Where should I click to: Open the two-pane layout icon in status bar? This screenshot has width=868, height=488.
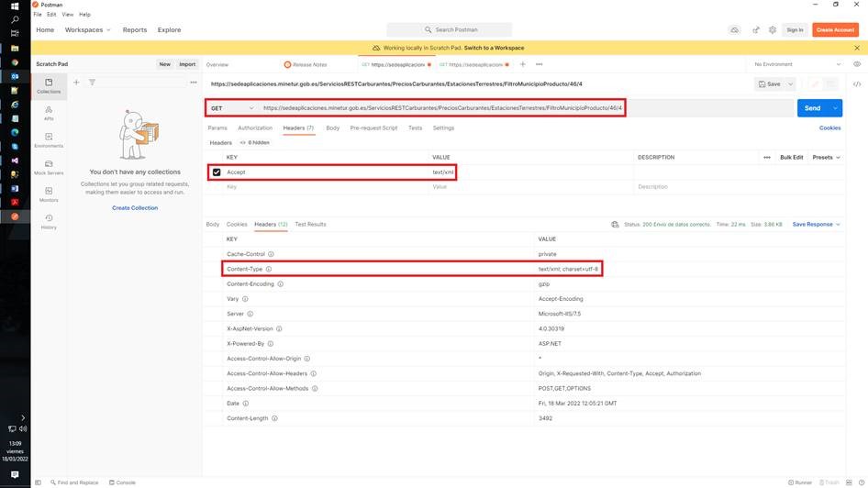849,482
